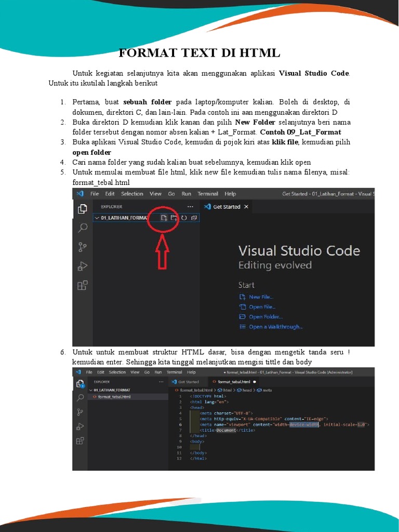
Task: Collapse 01_LATIHAN_FORMAT folder containing format_tebal.html
Action: [90, 390]
